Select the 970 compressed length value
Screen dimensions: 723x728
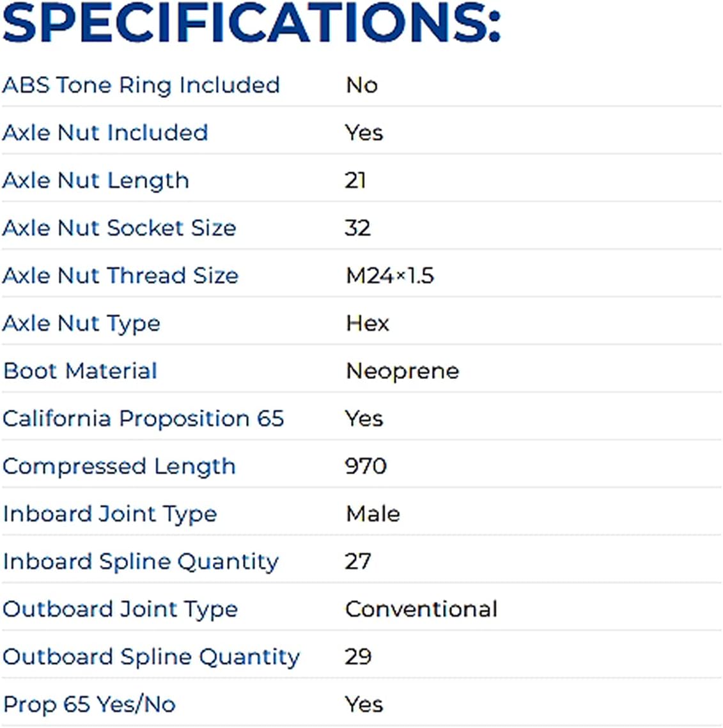pos(366,466)
